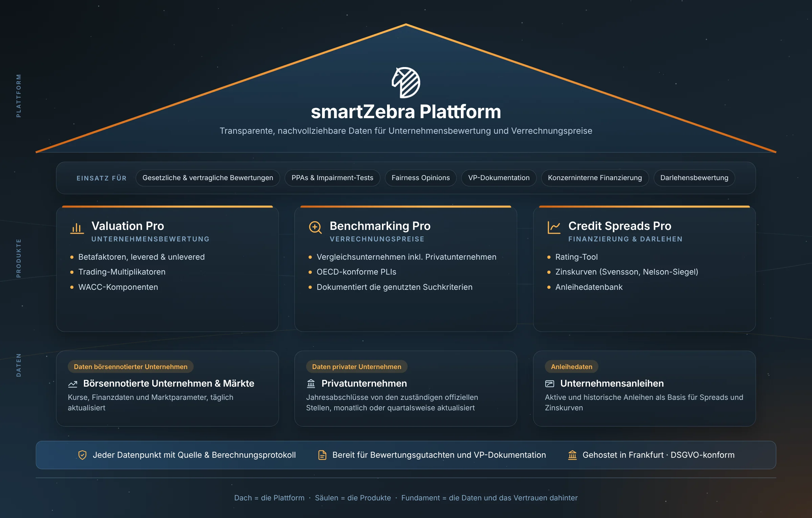Click the institution icon beside Privatunternehmen
The image size is (812, 518).
pyautogui.click(x=311, y=384)
